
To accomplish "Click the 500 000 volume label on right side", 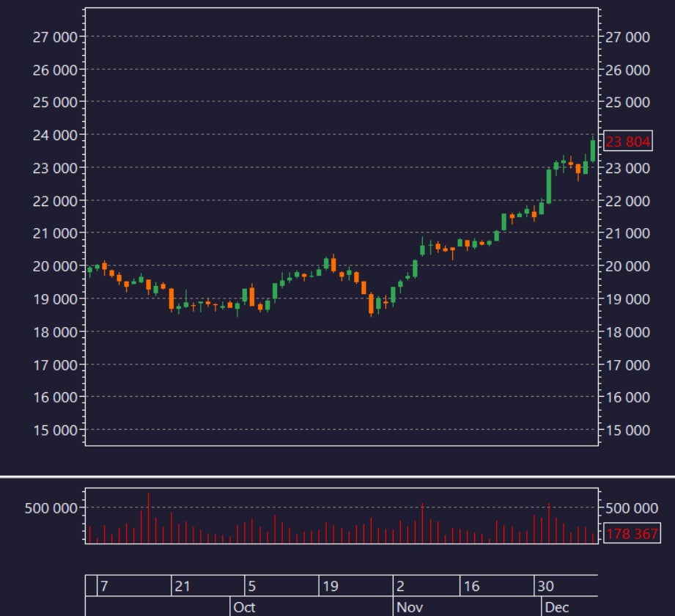I will (x=632, y=508).
